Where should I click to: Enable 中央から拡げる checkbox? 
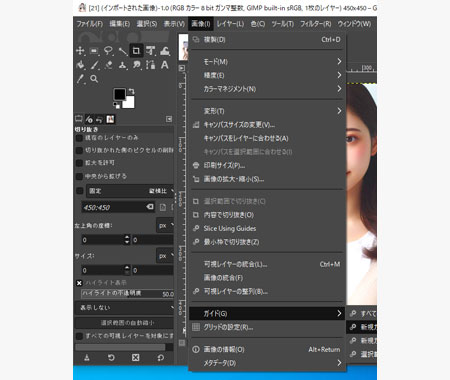(79, 176)
